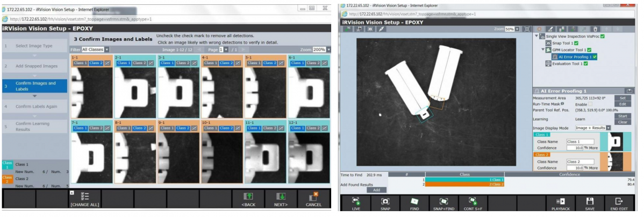
Task: Run the FIND button
Action: pyautogui.click(x=414, y=204)
